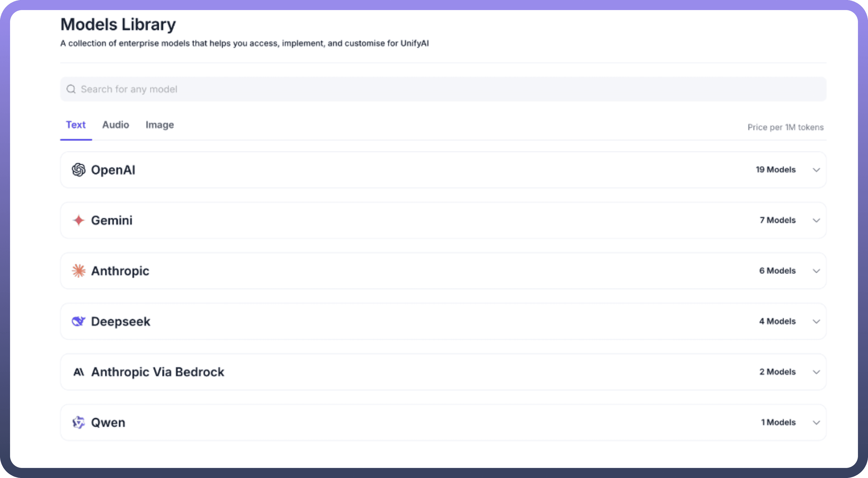Screen dimensions: 868x478
Task: Click the magnifier search icon
Action: click(71, 89)
